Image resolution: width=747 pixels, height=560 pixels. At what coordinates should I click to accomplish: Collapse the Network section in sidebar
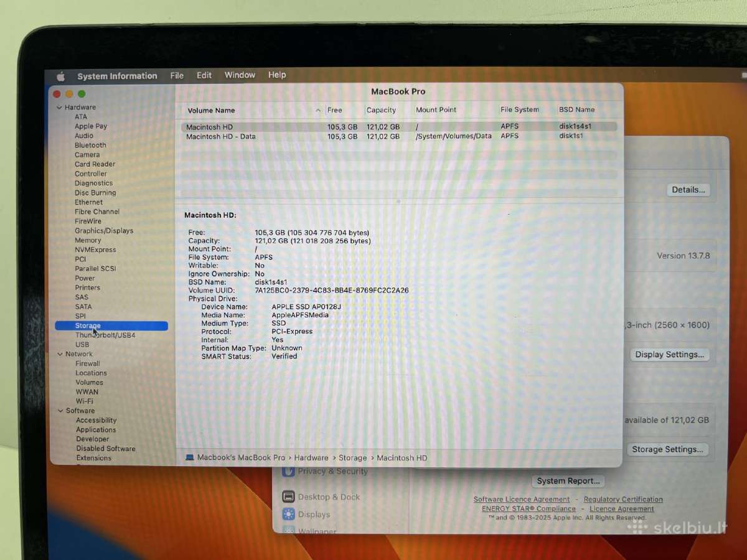(60, 354)
